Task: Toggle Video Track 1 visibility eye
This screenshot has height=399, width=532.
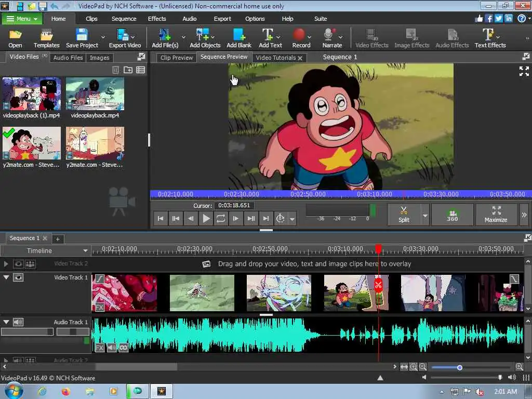Action: [18, 277]
